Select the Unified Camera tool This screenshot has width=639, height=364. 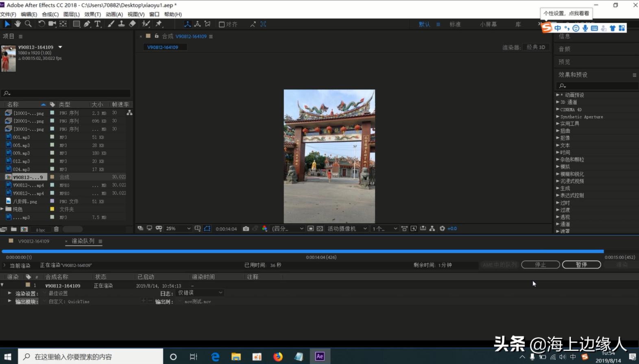pos(52,24)
